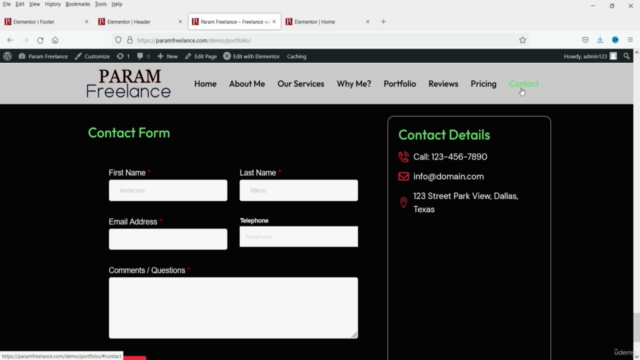This screenshot has height=360, width=640.
Task: Open the Edit menu
Action: (20, 4)
